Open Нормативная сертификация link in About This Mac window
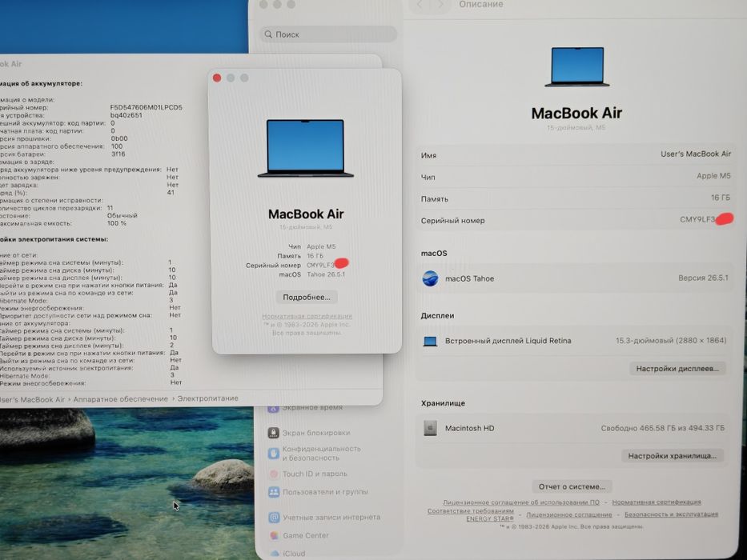Screen dimensions: 747x560 [307, 316]
